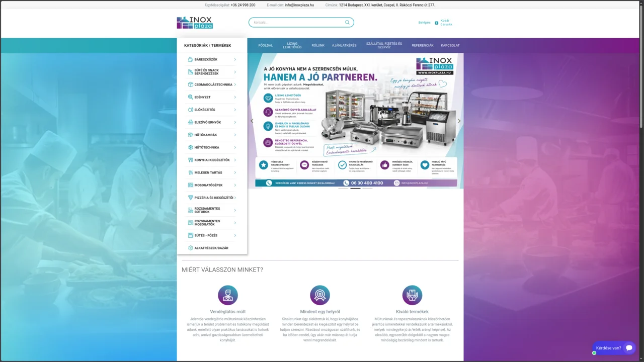Click the Inox Plaza logo
The width and height of the screenshot is (644, 362).
pyautogui.click(x=195, y=23)
